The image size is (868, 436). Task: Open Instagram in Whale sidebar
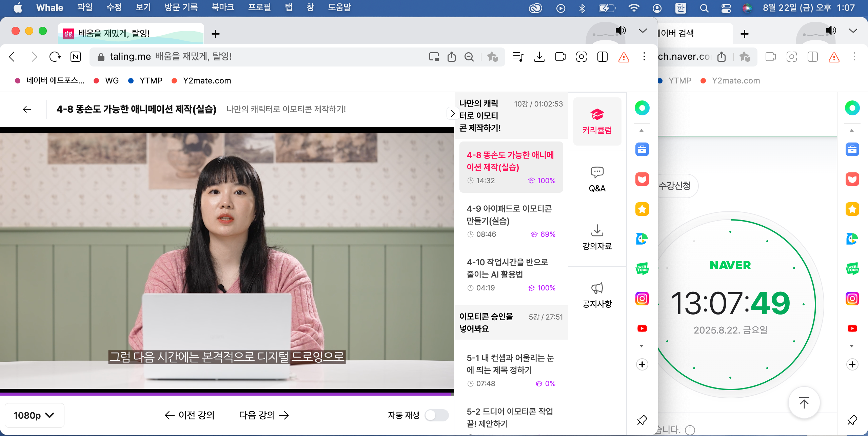[642, 299]
